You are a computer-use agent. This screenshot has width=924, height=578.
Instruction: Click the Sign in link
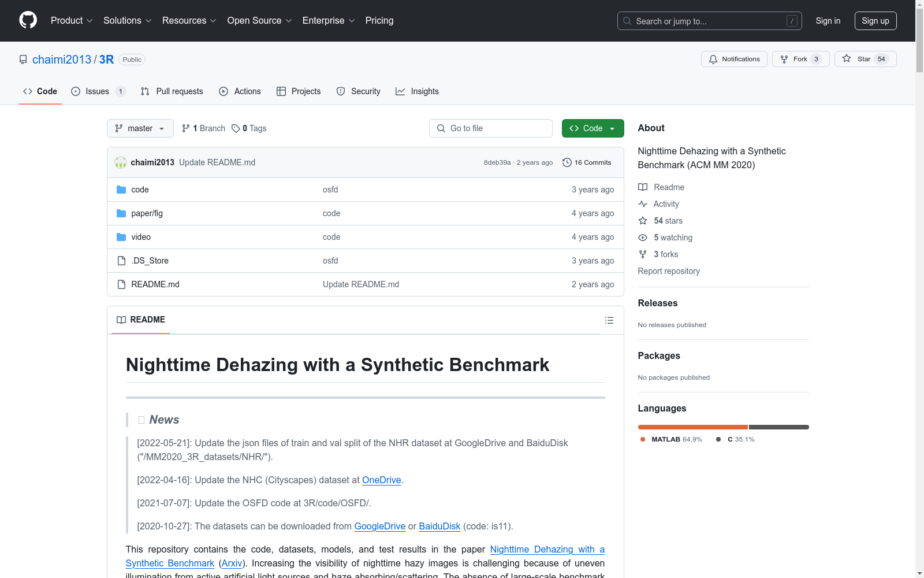828,21
